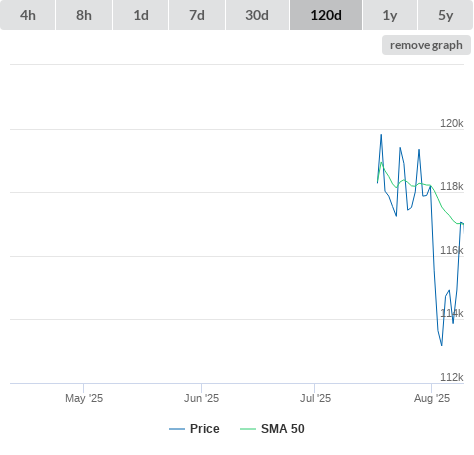This screenshot has width=474, height=455.
Task: Click the blue Price legend line marker
Action: coord(177,429)
